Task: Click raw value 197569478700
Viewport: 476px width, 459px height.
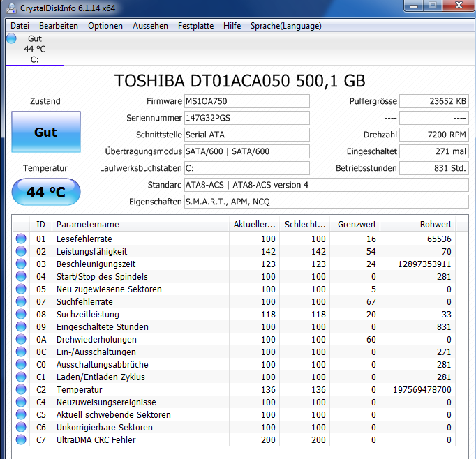Action: coord(422,390)
